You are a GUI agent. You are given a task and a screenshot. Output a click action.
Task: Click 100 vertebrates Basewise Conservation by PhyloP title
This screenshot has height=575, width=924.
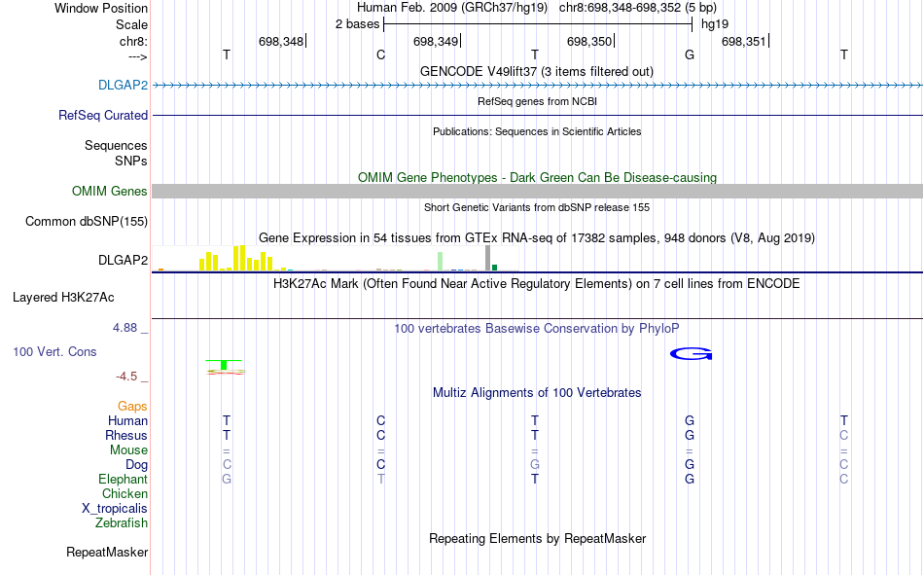[537, 329]
